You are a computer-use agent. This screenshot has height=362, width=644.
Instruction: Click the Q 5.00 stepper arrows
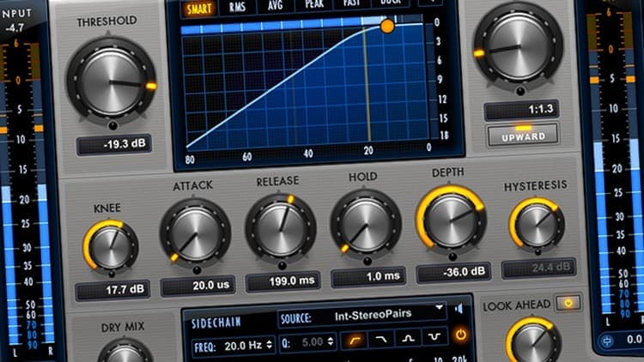[331, 341]
